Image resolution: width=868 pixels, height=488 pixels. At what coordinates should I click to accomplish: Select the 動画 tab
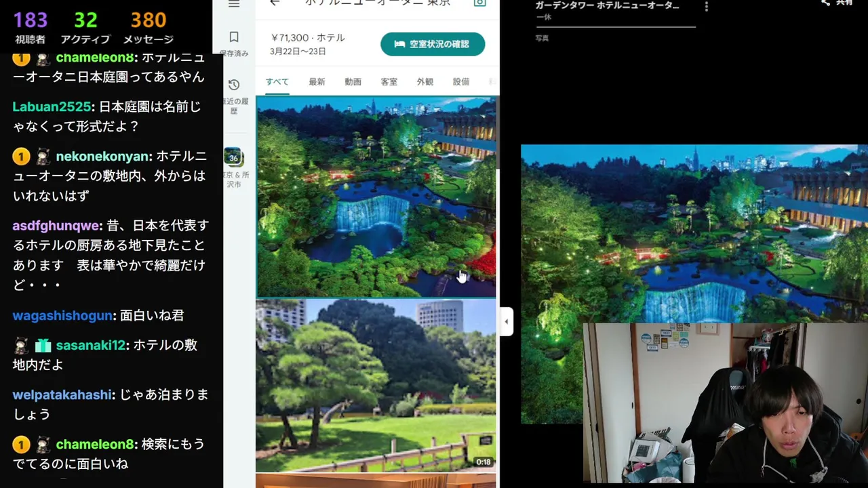353,82
